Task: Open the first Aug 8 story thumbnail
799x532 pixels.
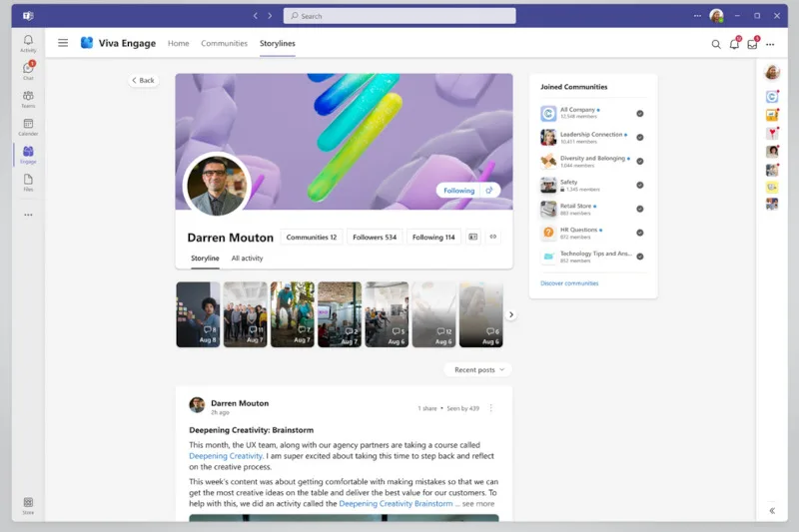Action: [198, 314]
